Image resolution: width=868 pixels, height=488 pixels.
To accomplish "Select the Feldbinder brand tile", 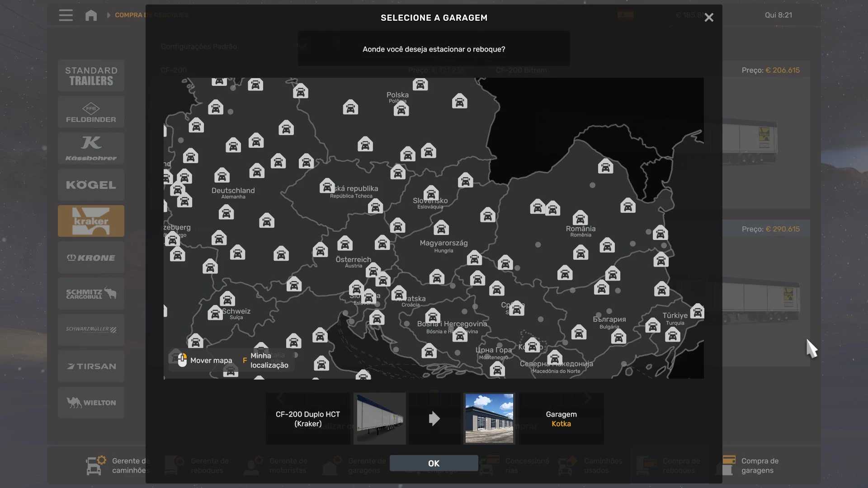I will [91, 112].
